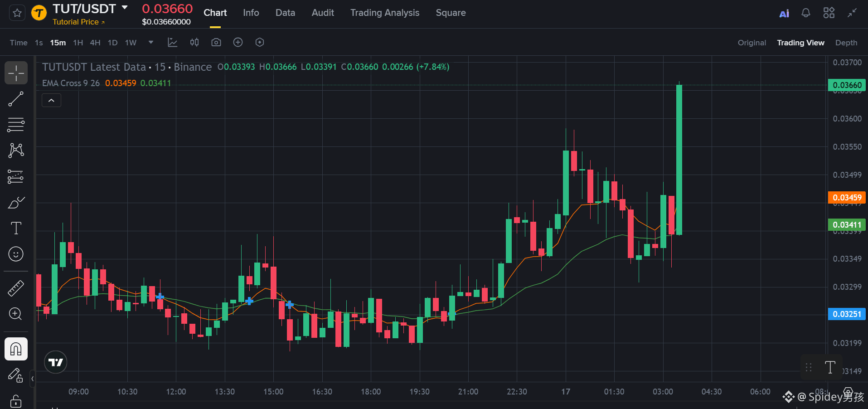Select the 1D timeframe

point(112,43)
